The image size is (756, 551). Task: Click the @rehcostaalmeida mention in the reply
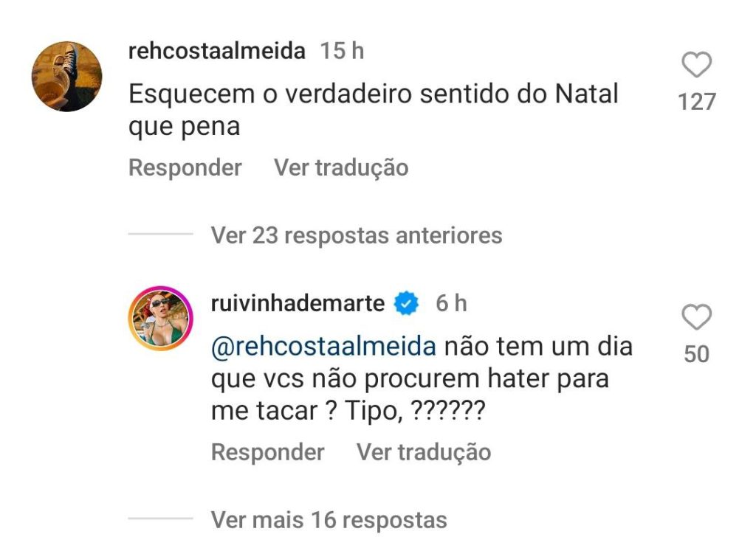pos(323,346)
